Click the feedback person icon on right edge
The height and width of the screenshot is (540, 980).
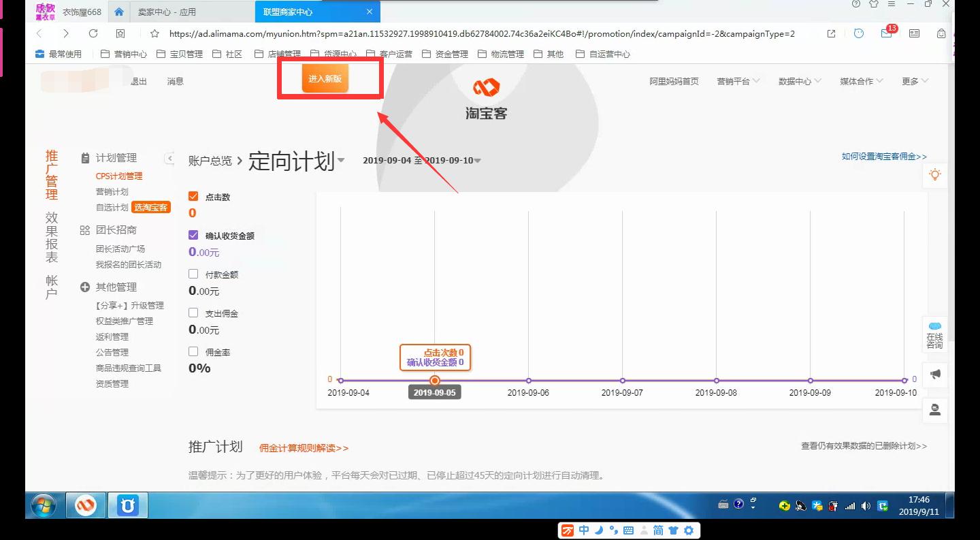point(934,409)
